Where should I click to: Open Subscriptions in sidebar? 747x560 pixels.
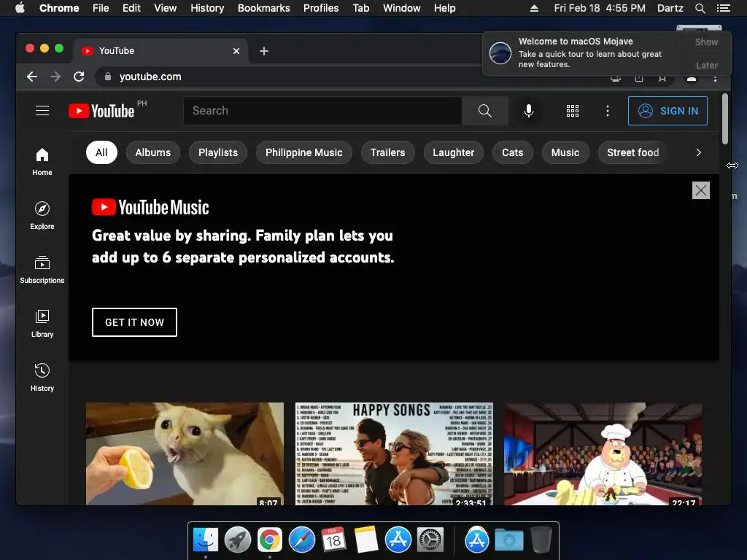[x=42, y=270]
